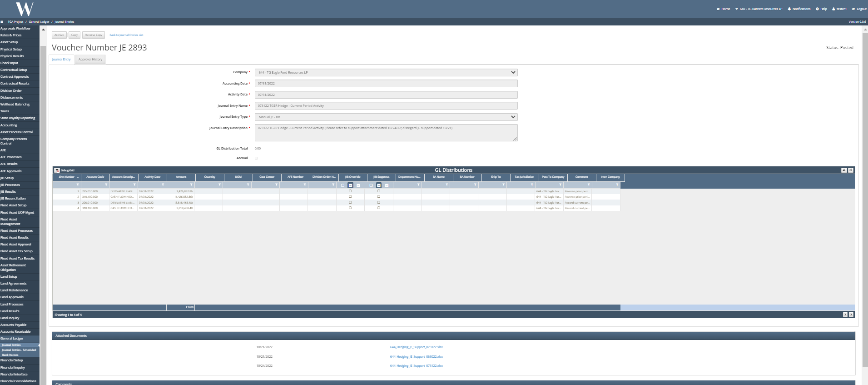
Task: Toggle JIB Suppress checkbox on line 3
Action: pyautogui.click(x=379, y=202)
